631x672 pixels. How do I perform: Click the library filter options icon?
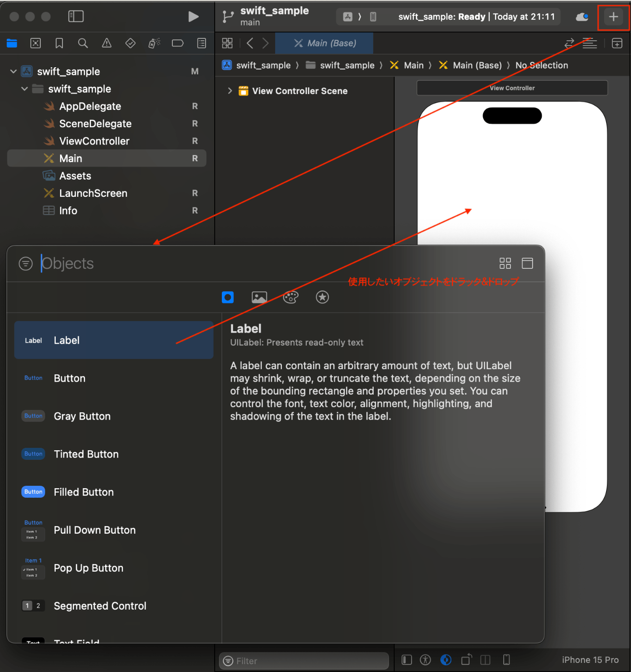point(25,264)
